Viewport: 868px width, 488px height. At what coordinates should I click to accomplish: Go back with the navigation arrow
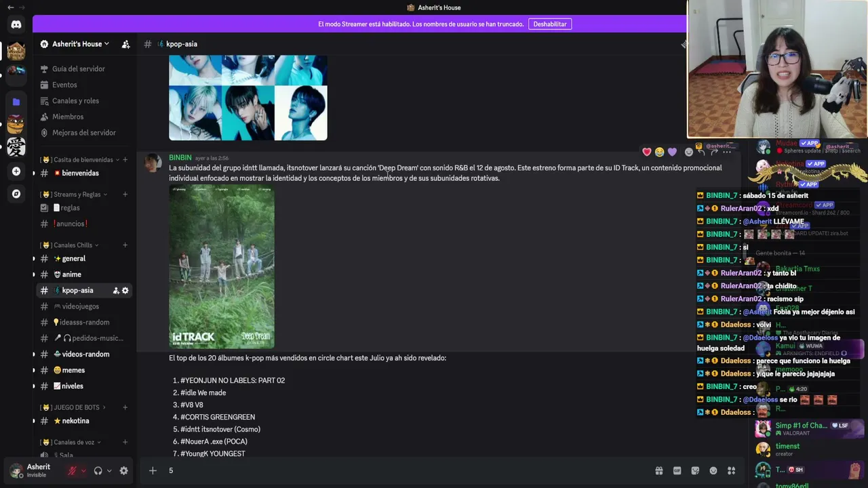(x=10, y=7)
